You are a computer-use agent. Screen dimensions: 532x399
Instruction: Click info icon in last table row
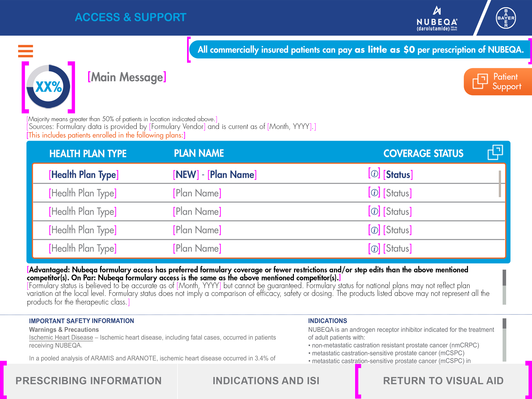(x=374, y=249)
